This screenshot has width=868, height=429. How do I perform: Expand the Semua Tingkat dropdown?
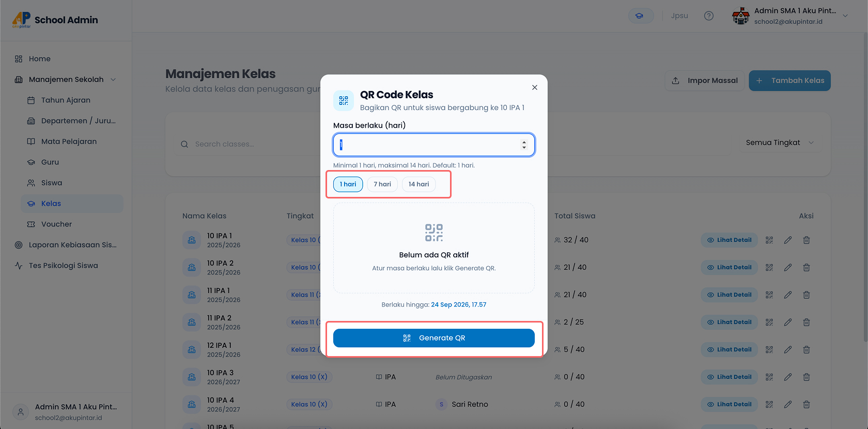(780, 143)
